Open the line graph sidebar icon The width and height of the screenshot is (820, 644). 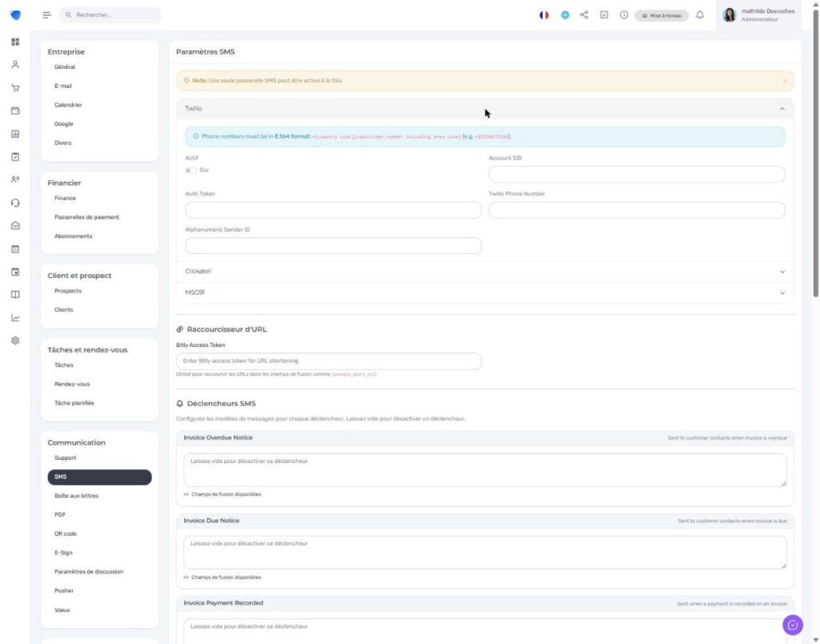coord(15,318)
